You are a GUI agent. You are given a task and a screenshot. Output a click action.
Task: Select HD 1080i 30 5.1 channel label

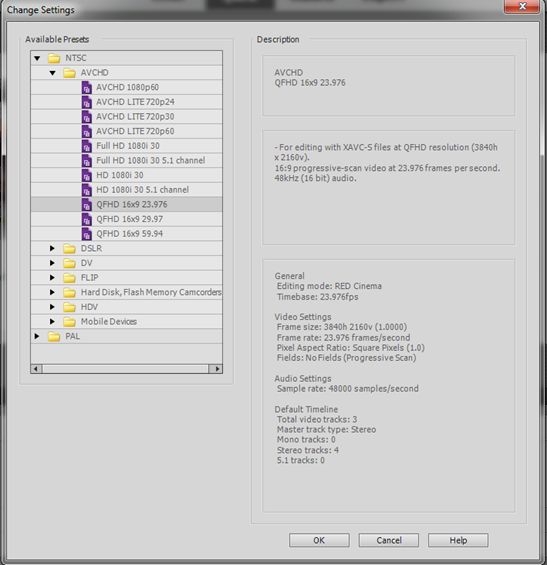click(x=143, y=190)
